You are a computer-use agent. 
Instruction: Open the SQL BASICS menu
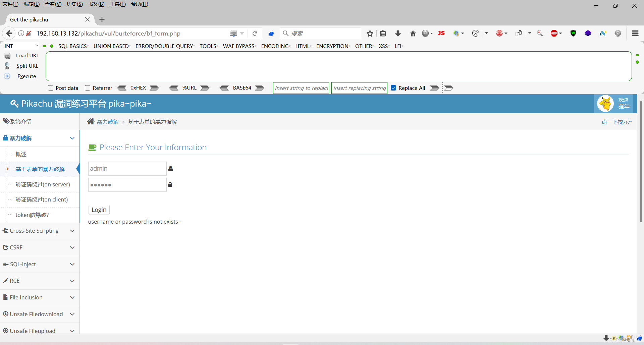(73, 46)
